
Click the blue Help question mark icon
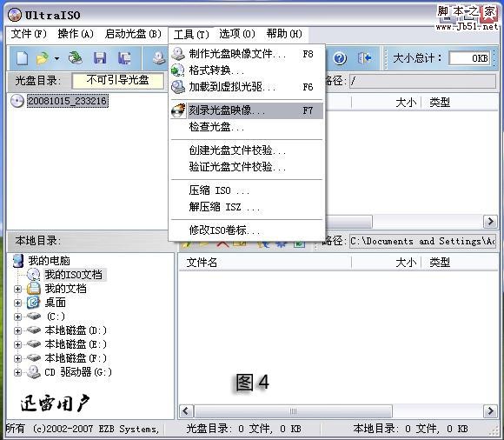[x=340, y=58]
